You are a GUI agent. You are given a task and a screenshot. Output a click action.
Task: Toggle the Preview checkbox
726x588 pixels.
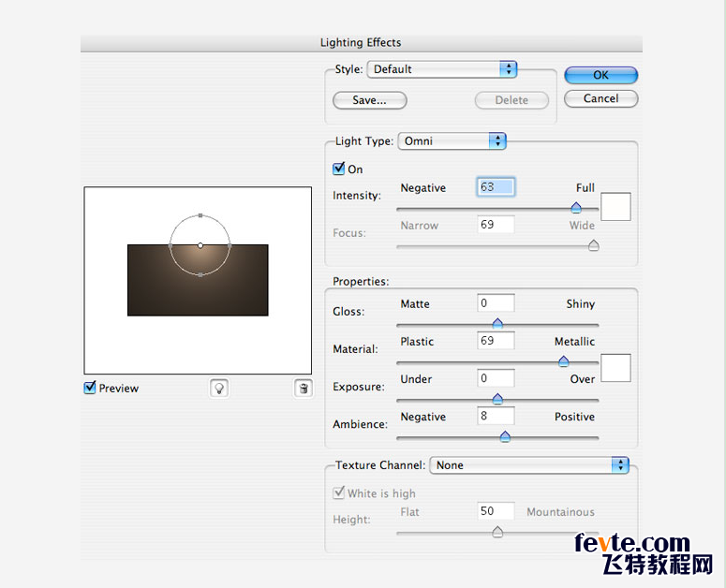pyautogui.click(x=90, y=388)
